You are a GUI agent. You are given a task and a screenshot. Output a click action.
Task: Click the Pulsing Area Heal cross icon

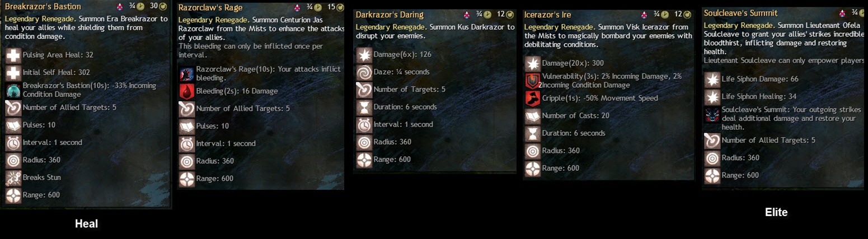tap(13, 55)
